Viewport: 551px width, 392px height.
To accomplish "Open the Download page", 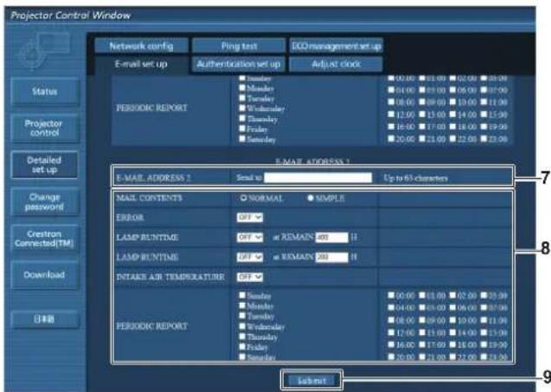I will point(45,275).
